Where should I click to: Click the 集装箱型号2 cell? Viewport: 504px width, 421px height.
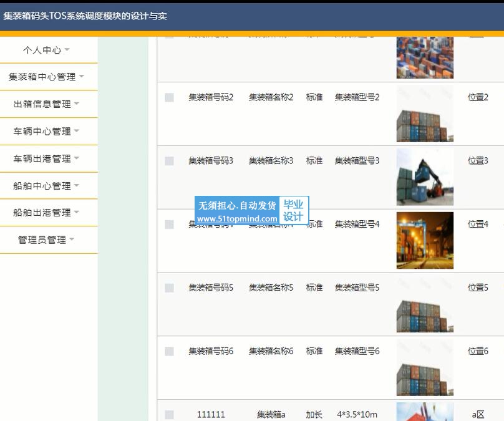pos(357,97)
